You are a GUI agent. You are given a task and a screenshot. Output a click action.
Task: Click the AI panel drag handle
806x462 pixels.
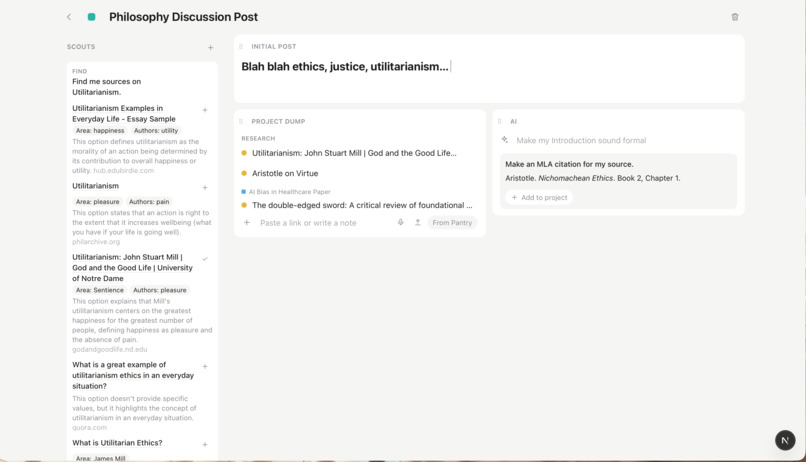pos(500,121)
